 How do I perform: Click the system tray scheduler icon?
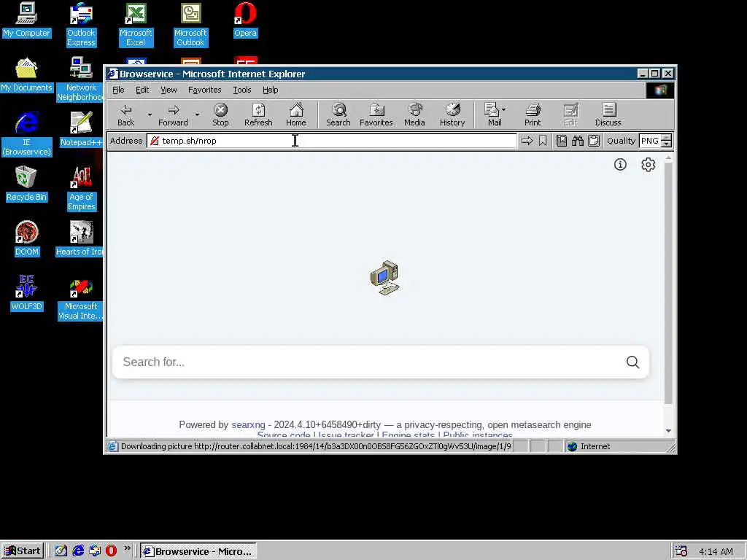681,551
